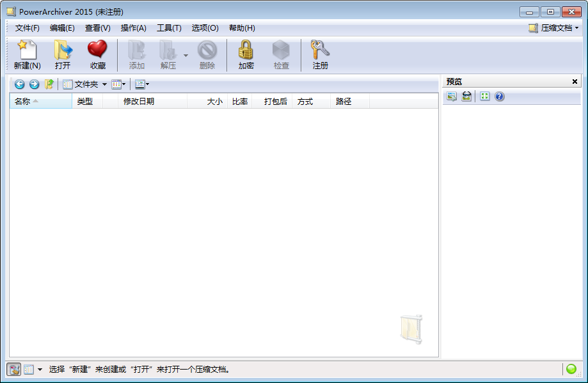Image resolution: width=588 pixels, height=383 pixels.
Task: Click the status bar archive mode icon
Action: click(14, 370)
